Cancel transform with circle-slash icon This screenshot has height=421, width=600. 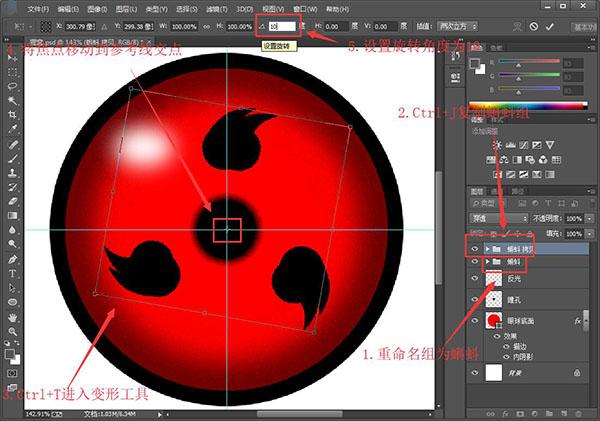tap(533, 26)
